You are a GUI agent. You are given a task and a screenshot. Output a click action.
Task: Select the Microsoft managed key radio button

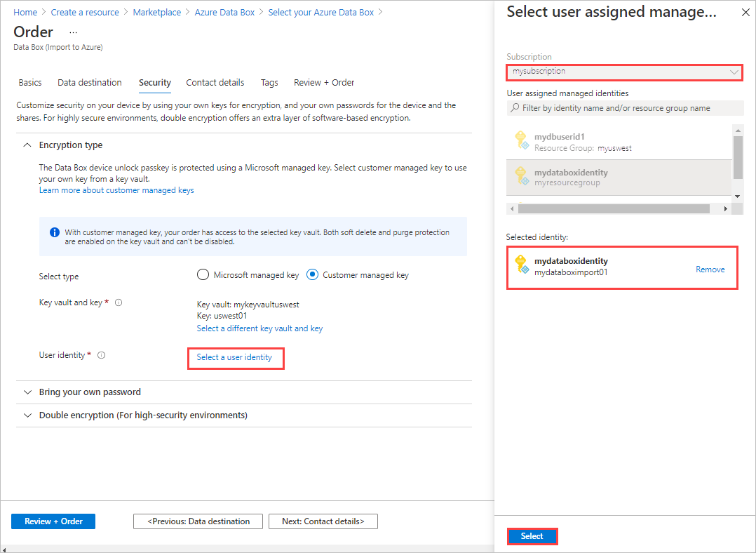point(203,274)
